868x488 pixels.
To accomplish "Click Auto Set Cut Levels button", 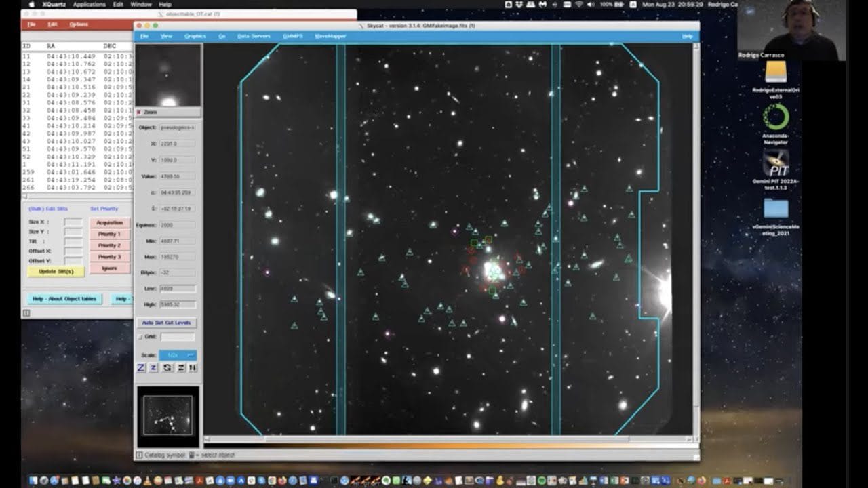I will [x=168, y=323].
